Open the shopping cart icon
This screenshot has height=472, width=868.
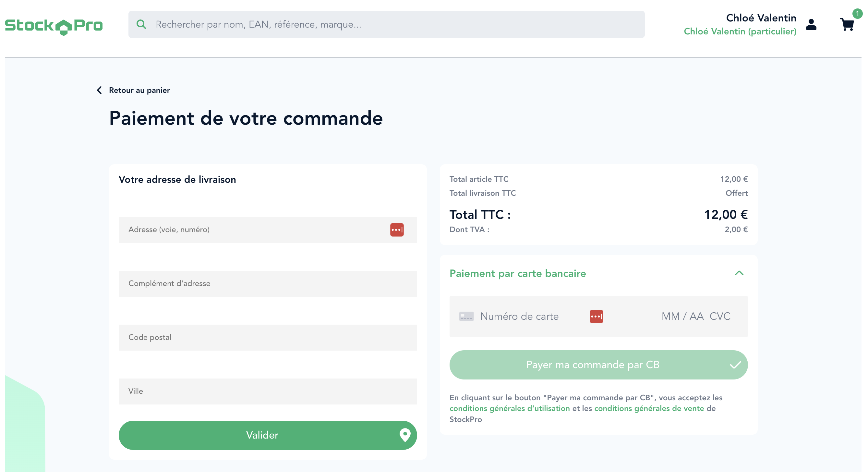tap(847, 24)
